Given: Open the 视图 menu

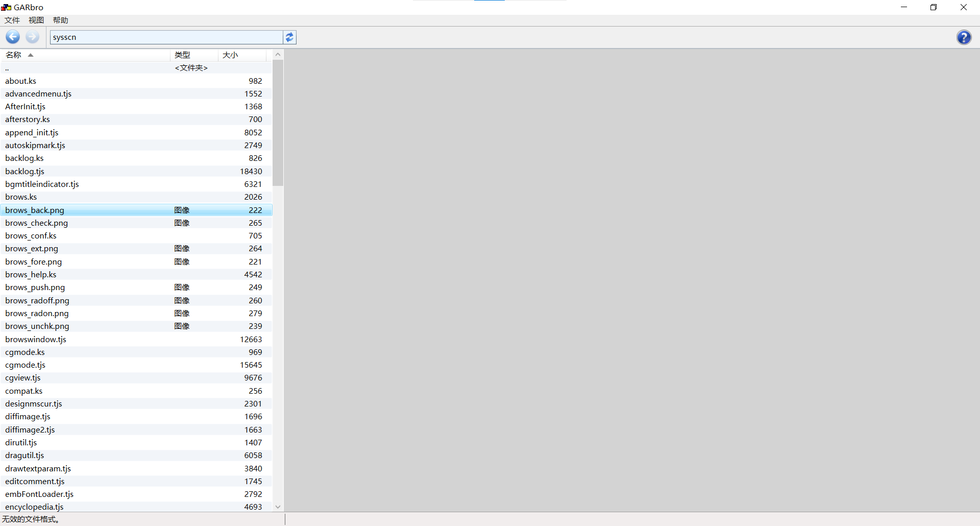Looking at the screenshot, I should pos(35,20).
